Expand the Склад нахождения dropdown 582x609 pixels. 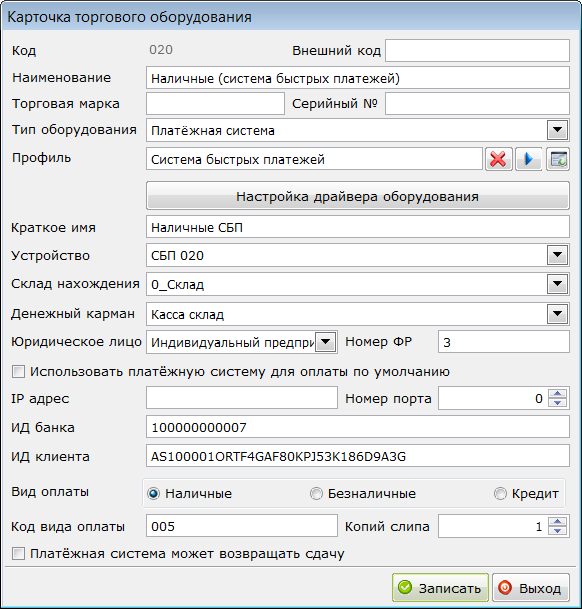pos(558,284)
